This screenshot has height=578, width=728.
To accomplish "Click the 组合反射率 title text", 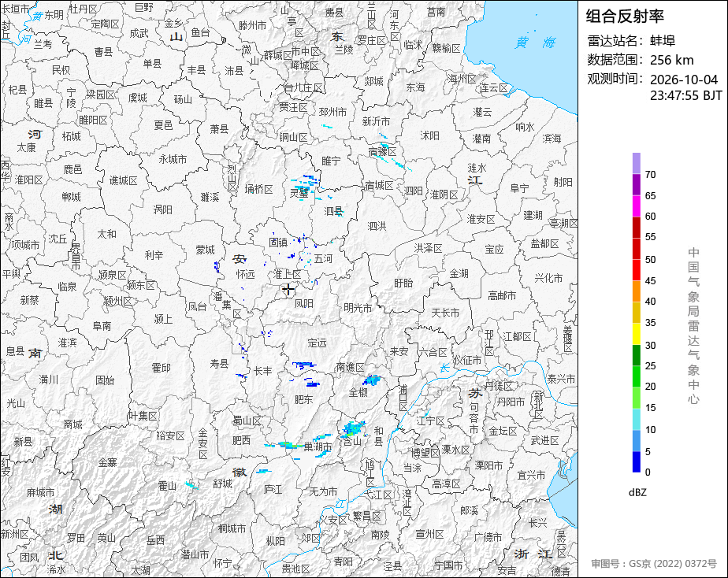I will click(x=625, y=17).
